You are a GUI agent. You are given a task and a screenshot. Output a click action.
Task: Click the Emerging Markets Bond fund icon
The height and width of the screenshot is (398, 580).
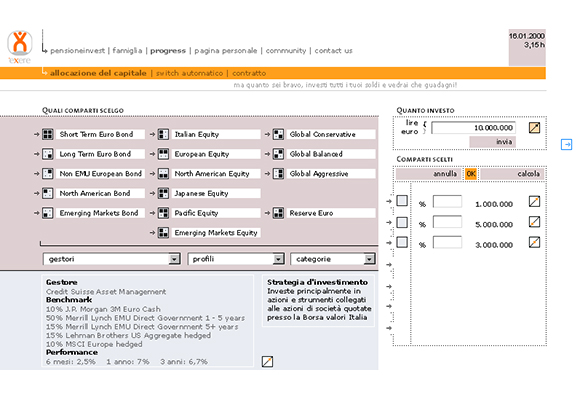tap(48, 213)
